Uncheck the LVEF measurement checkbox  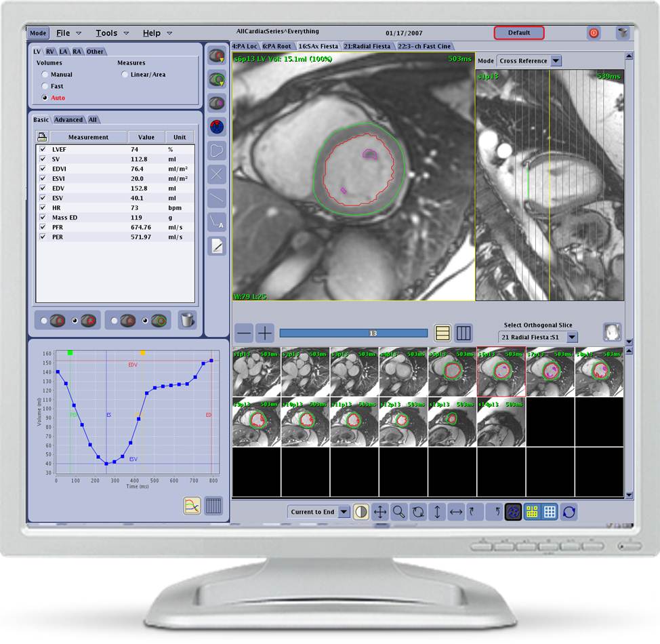coord(43,149)
